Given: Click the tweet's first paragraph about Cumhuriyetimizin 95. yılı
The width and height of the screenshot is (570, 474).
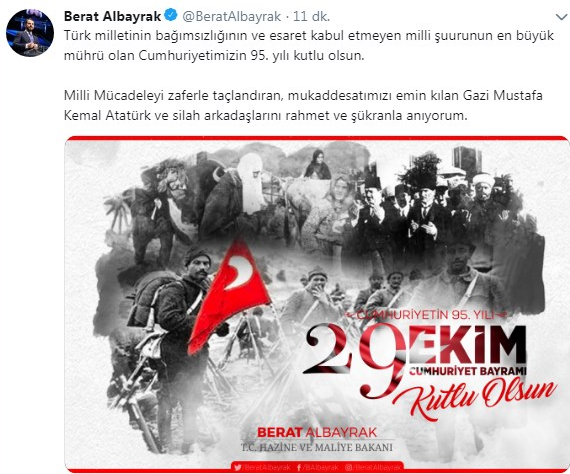Looking at the screenshot, I should [x=309, y=45].
